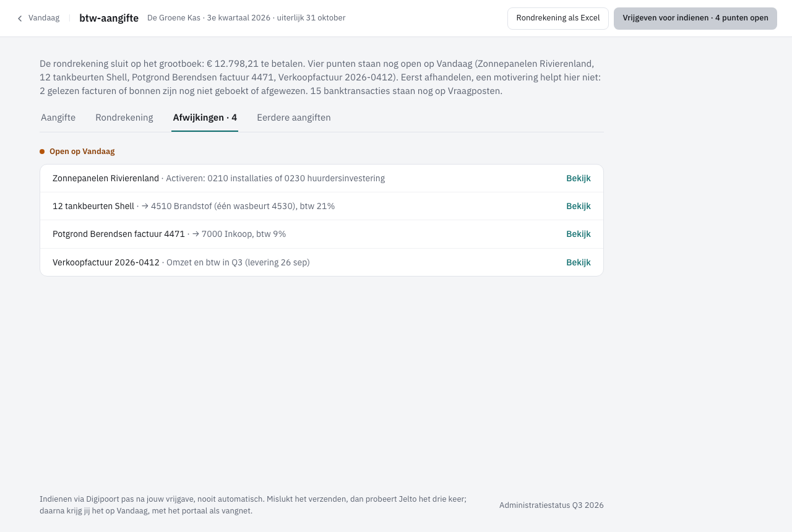Show the Eerdere aangiften tab
This screenshot has width=792, height=532.
pos(294,118)
